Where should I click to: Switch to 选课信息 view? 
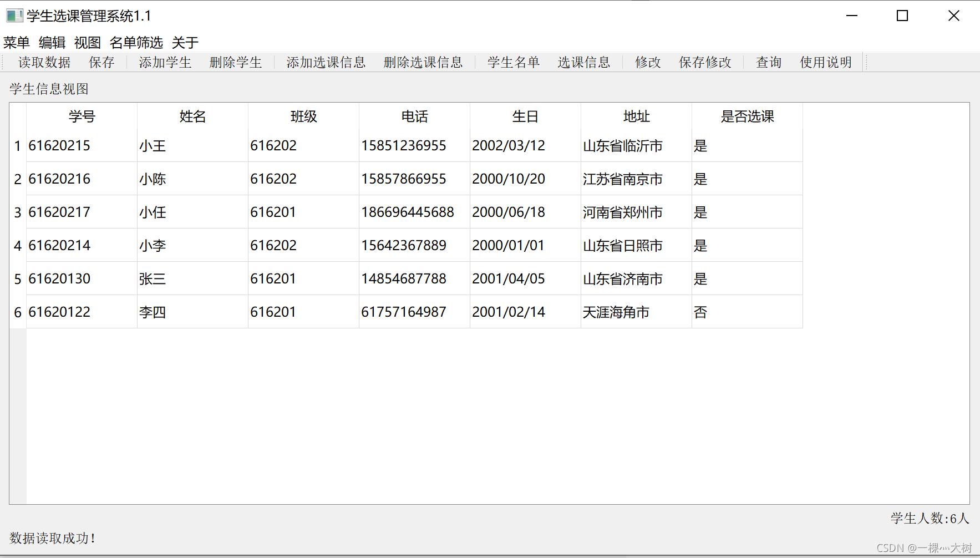(x=584, y=62)
